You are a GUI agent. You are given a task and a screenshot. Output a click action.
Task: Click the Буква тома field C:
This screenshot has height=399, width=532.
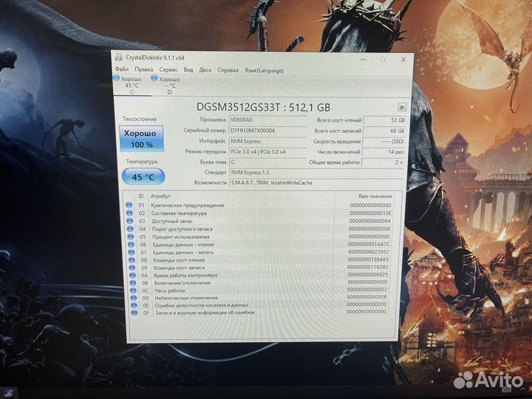(x=267, y=162)
